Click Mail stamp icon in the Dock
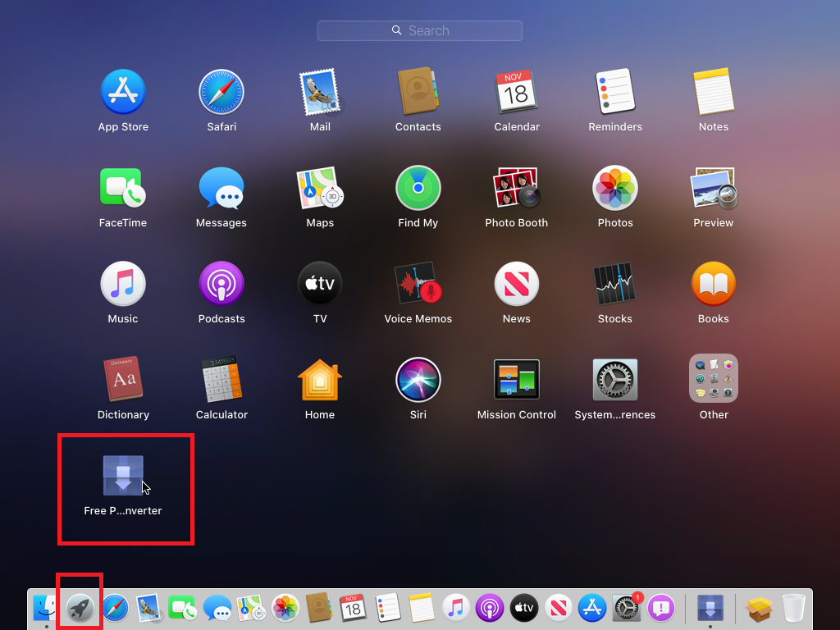 tap(149, 609)
